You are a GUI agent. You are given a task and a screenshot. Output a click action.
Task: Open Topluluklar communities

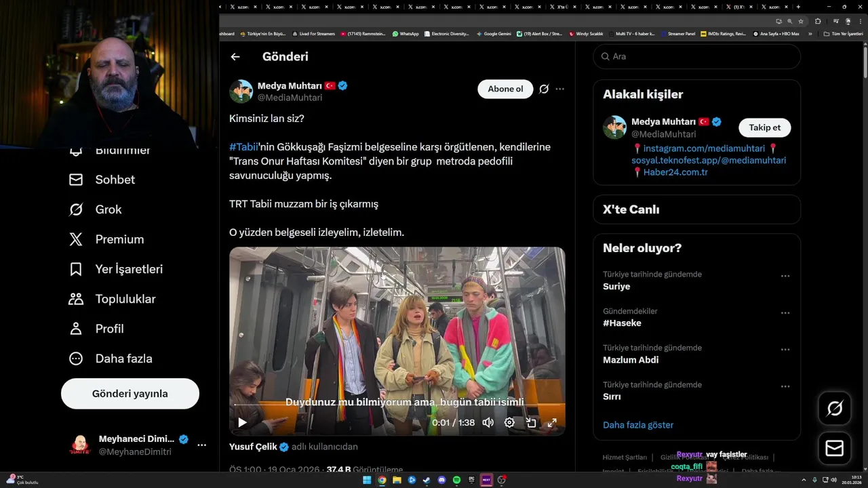(112, 299)
